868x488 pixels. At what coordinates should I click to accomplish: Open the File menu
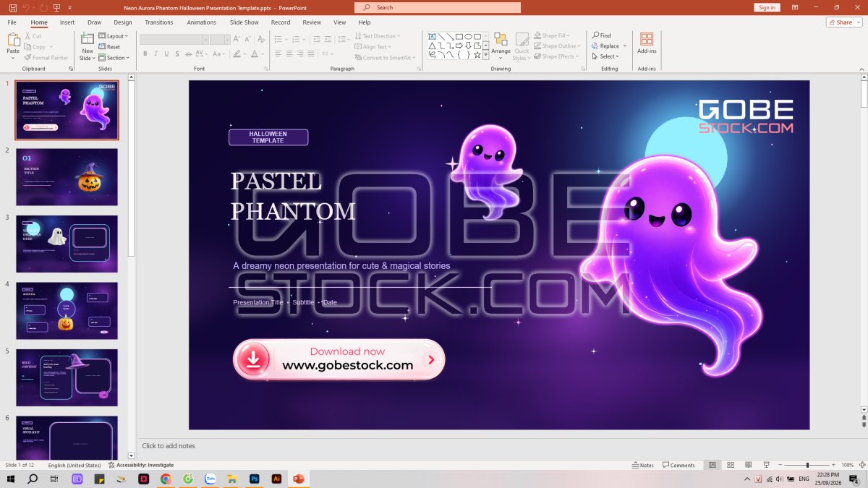pos(12,22)
